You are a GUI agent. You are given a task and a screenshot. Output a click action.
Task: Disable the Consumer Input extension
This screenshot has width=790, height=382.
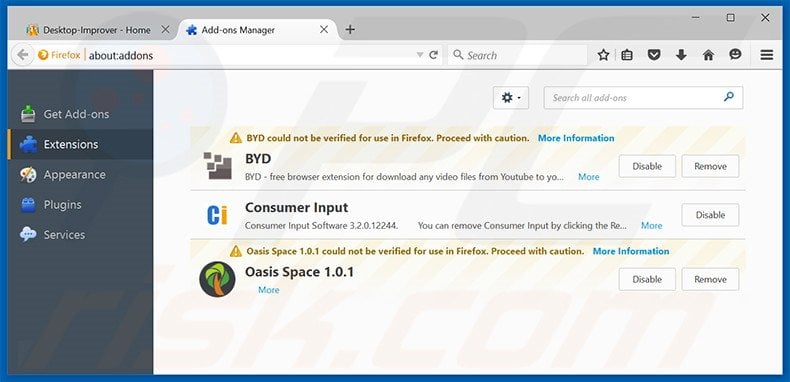pos(710,215)
